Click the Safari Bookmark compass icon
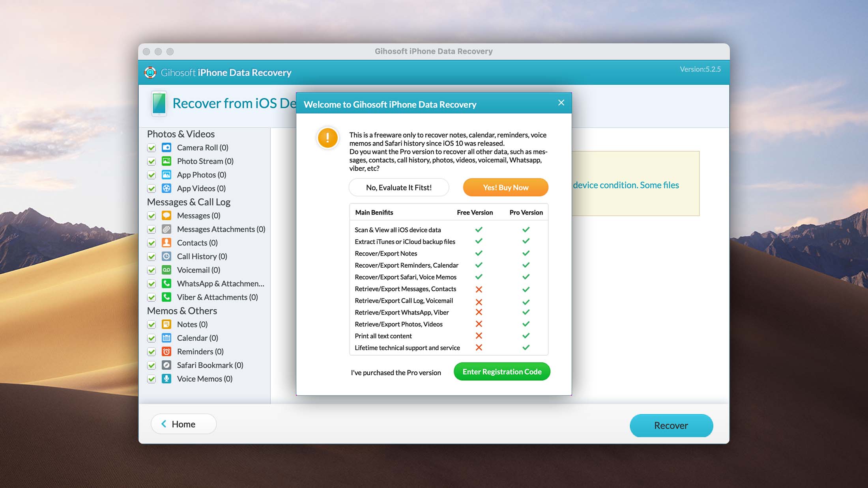 (x=166, y=365)
